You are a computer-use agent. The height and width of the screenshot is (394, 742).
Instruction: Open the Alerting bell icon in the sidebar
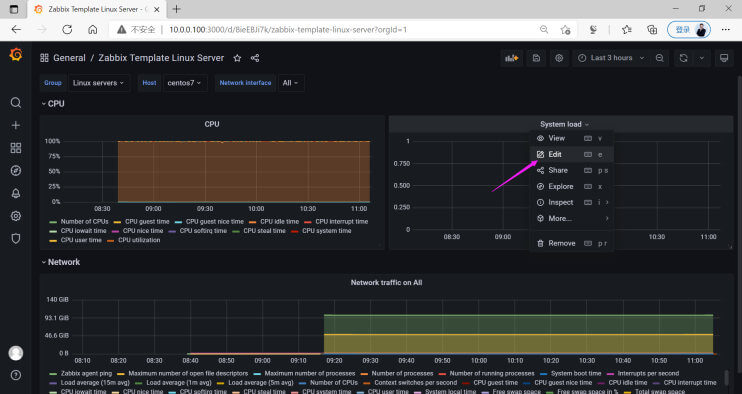(16, 193)
